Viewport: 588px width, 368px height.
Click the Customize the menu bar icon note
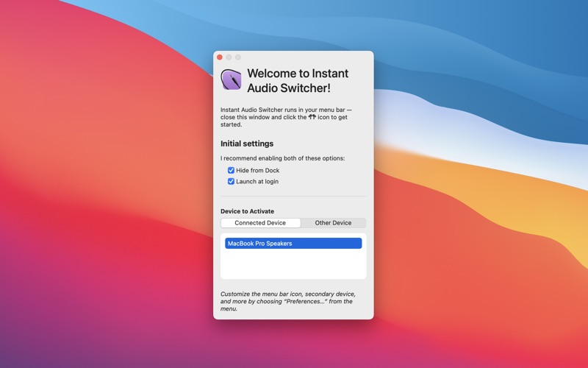coord(288,301)
